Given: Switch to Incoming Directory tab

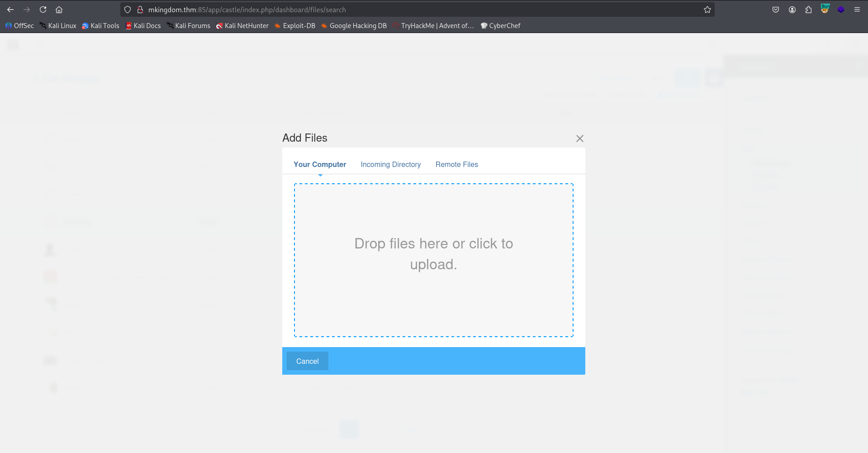Looking at the screenshot, I should click(390, 164).
